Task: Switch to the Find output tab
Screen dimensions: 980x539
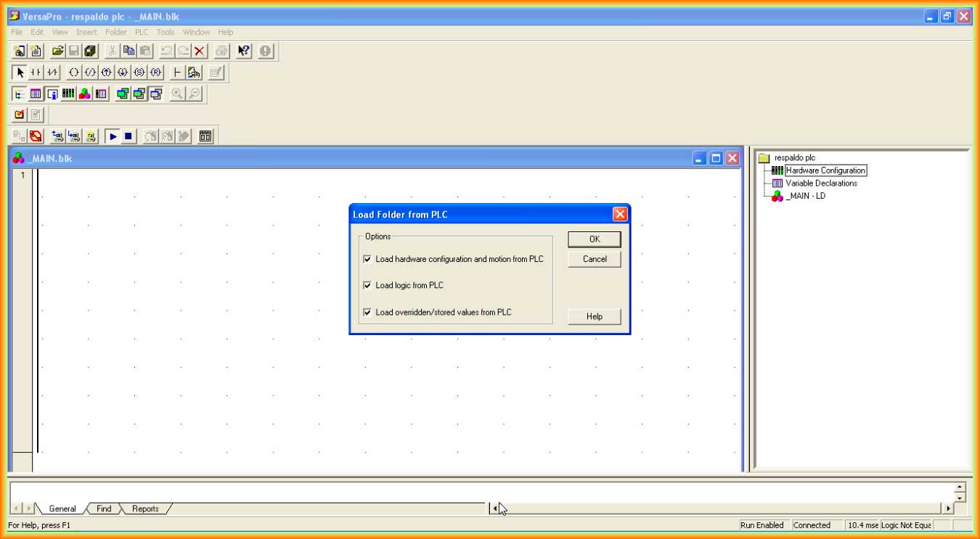Action: (104, 509)
